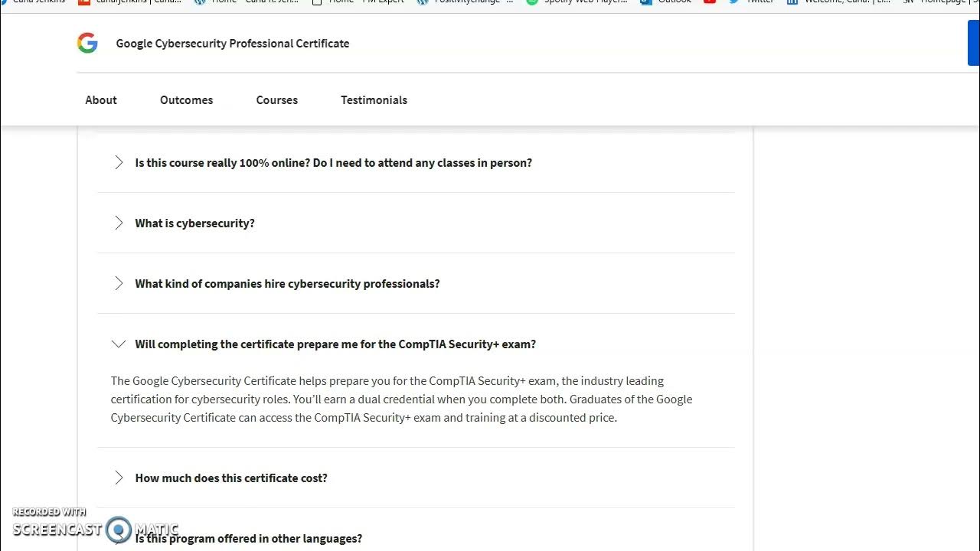
Task: Open the Spotify Web Player bookmark
Action: tap(578, 2)
